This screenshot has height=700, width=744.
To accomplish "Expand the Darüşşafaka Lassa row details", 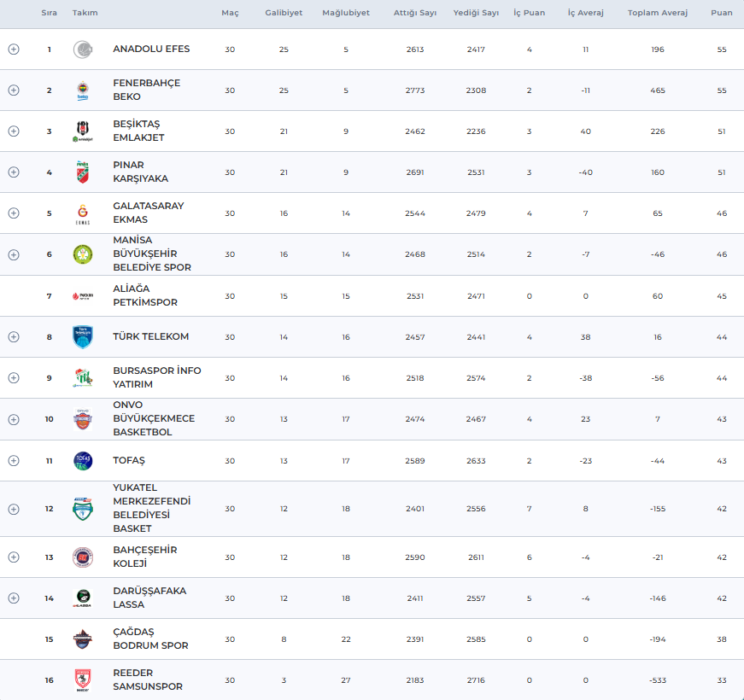I will point(14,598).
